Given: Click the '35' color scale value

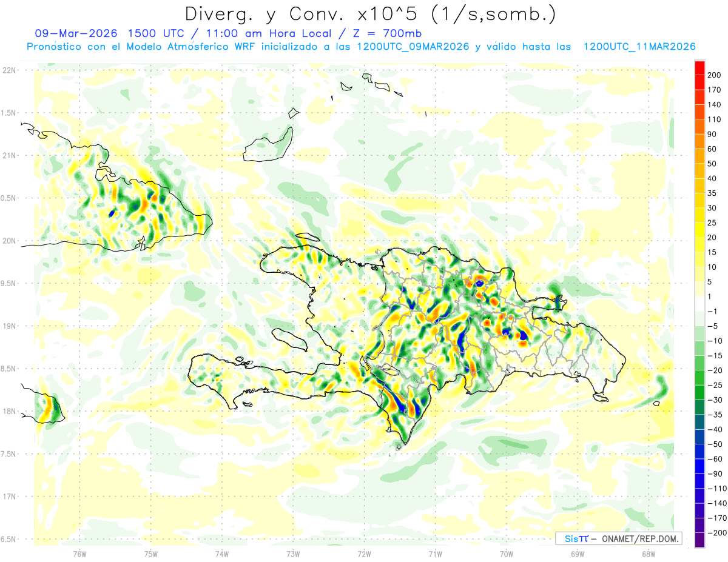Looking at the screenshot, I should (x=713, y=193).
